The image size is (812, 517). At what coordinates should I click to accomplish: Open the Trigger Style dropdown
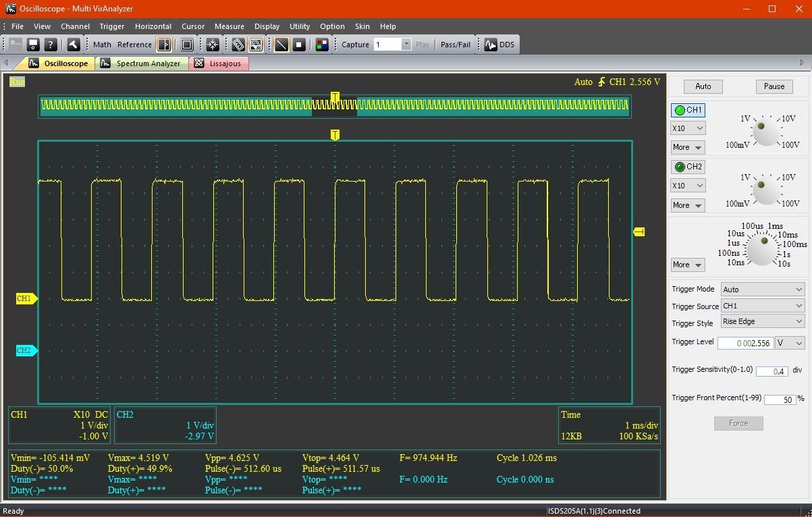tap(763, 322)
